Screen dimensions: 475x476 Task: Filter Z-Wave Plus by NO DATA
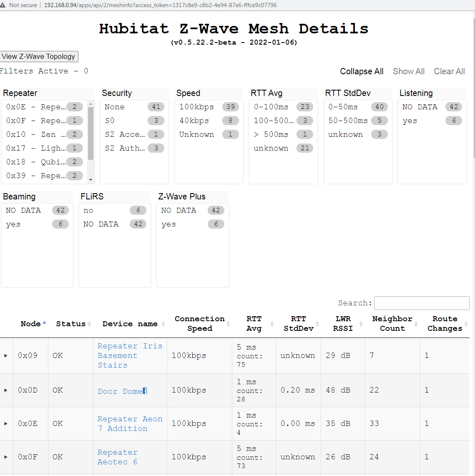tap(192, 210)
